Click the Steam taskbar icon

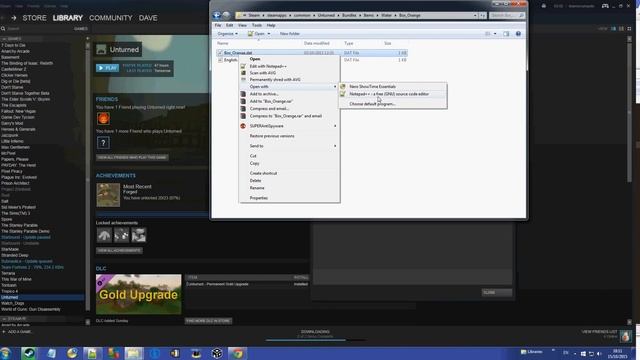coord(29,353)
